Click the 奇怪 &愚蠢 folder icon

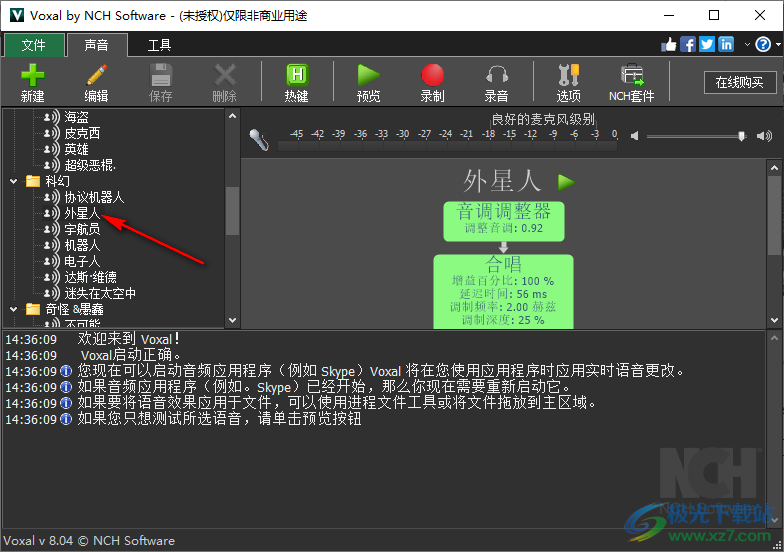click(x=33, y=309)
